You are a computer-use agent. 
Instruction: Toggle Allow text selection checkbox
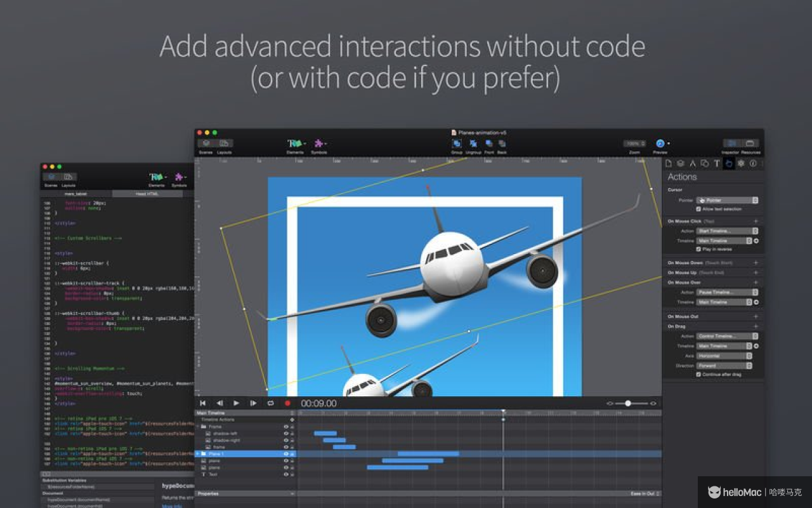pyautogui.click(x=698, y=209)
